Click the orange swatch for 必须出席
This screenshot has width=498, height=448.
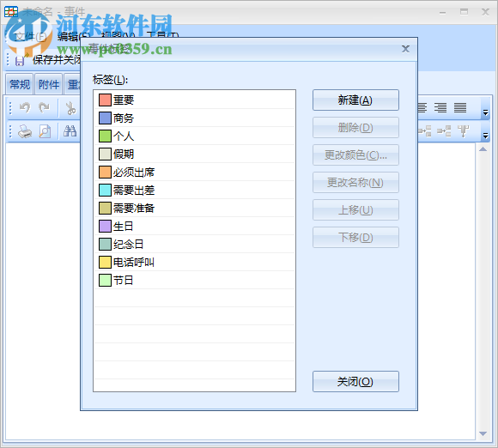pyautogui.click(x=105, y=173)
